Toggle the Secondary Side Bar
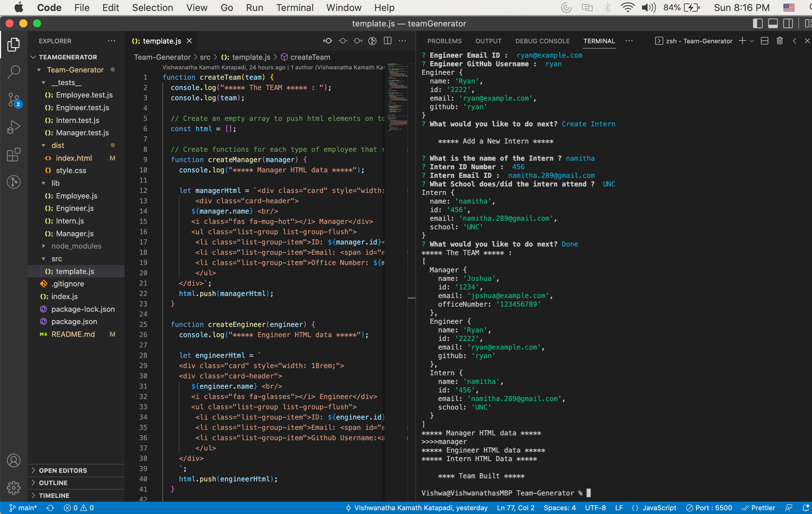The width and height of the screenshot is (812, 514). pyautogui.click(x=788, y=23)
